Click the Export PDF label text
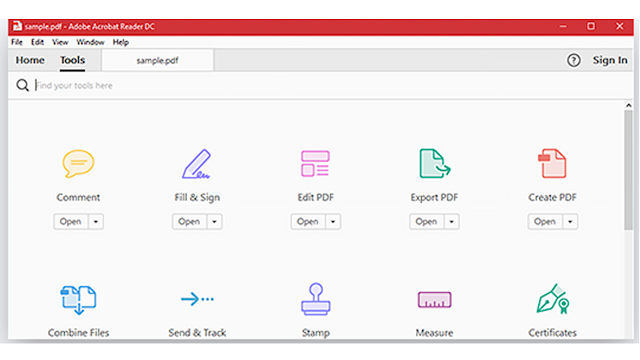 tap(434, 198)
